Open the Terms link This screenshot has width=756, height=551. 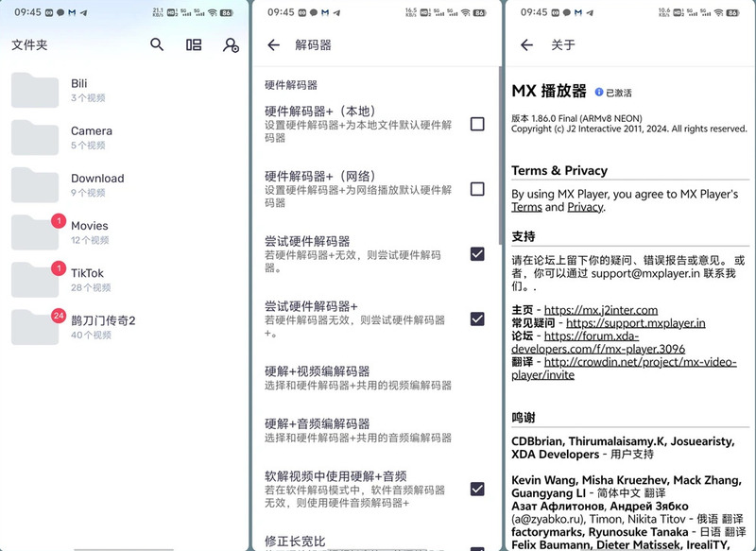(x=526, y=207)
